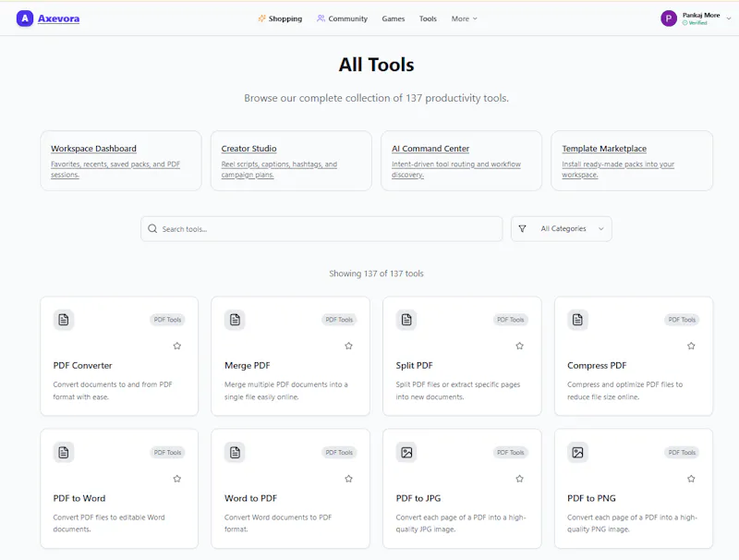
Task: Open the All Categories dropdown
Action: [x=562, y=228]
